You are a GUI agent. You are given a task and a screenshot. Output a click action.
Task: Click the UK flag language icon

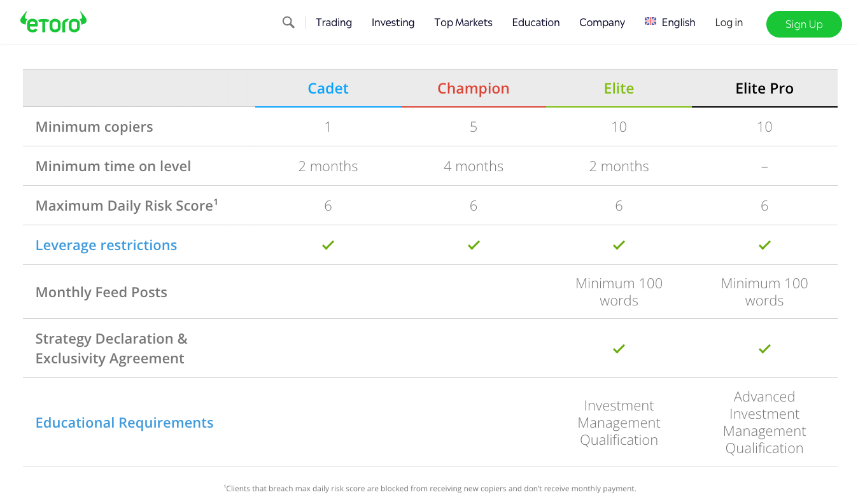[x=651, y=21]
